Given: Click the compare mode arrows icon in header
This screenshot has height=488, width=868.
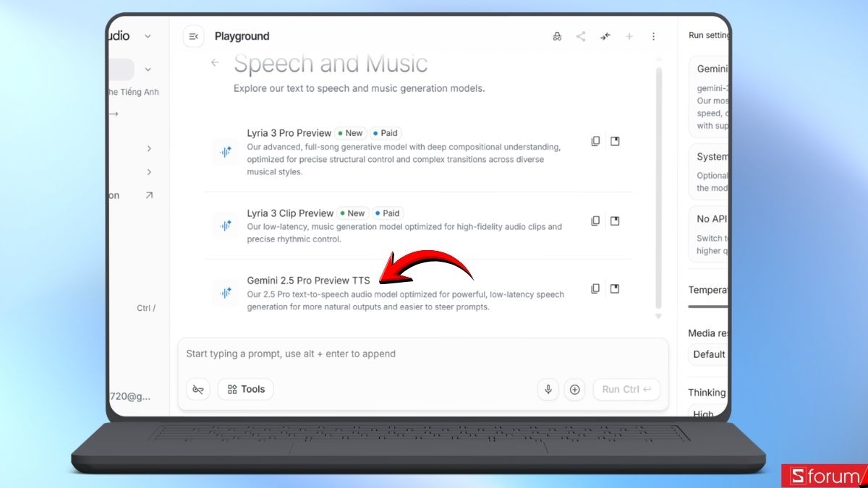Looking at the screenshot, I should pos(605,36).
